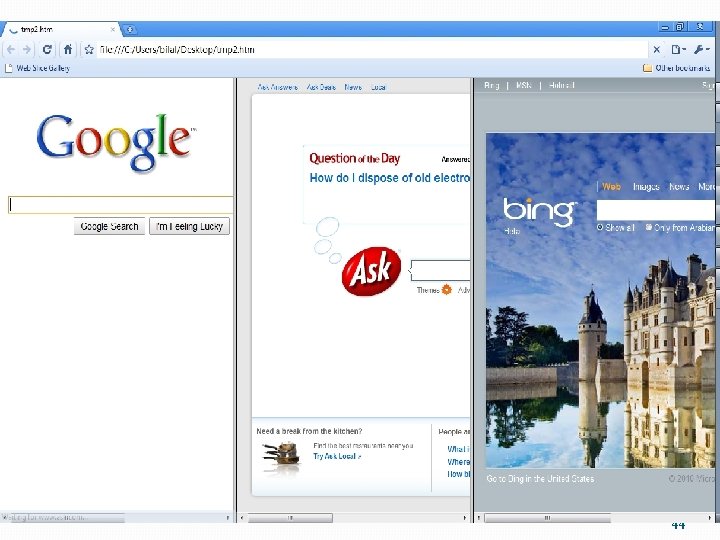Viewport: 720px width, 540px height.
Task: Click the Ask frame scroll-right arrow
Action: pyautogui.click(x=464, y=518)
